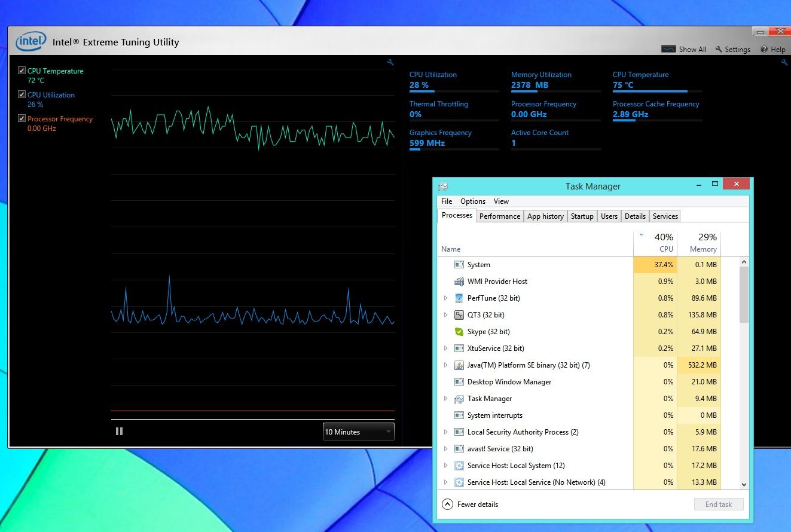Expand Java(TM) Platform SE binary group
This screenshot has height=532, width=791.
pos(445,365)
